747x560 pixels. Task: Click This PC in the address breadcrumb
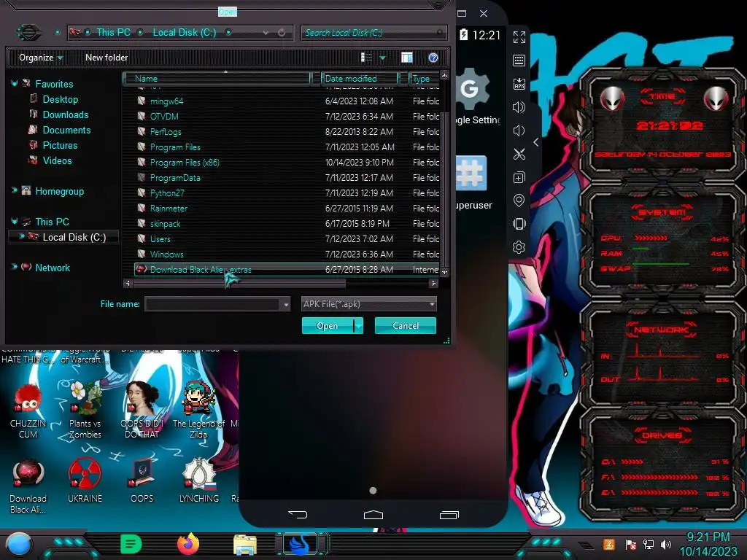pyautogui.click(x=113, y=32)
